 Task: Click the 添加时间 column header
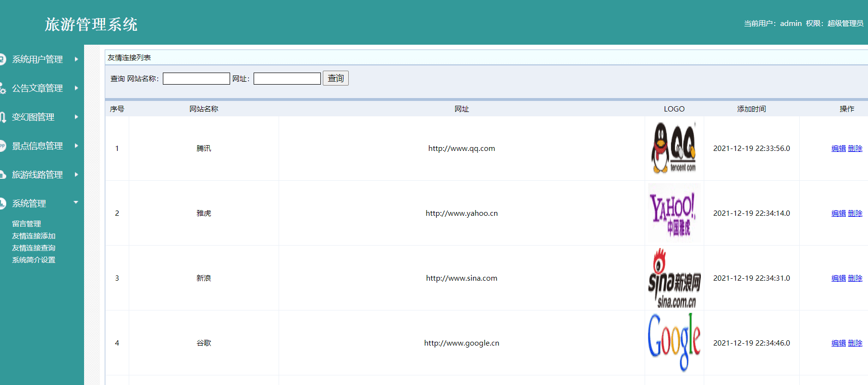coord(752,109)
